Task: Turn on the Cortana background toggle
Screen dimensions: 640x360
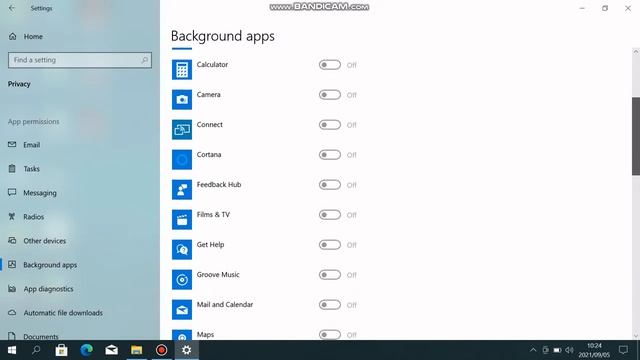Action: point(330,155)
